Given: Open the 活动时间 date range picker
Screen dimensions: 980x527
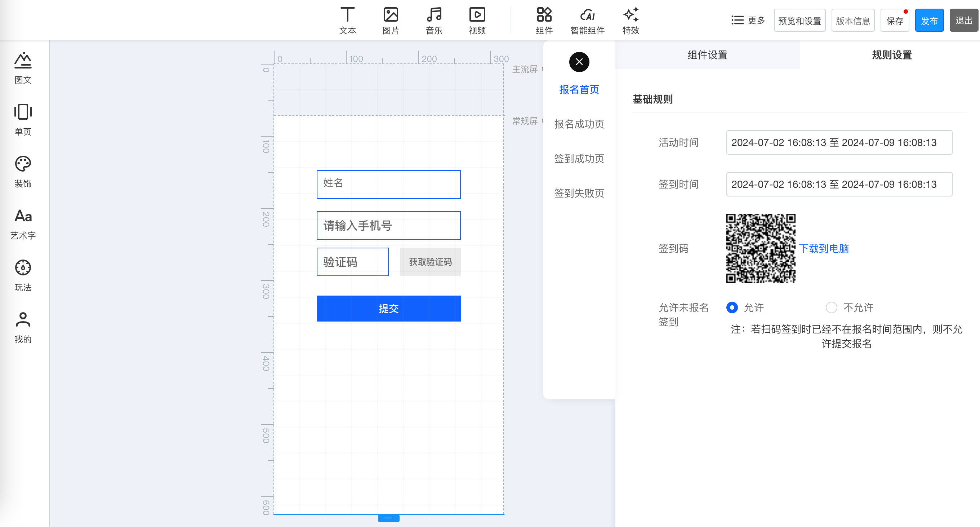Looking at the screenshot, I should (x=839, y=143).
